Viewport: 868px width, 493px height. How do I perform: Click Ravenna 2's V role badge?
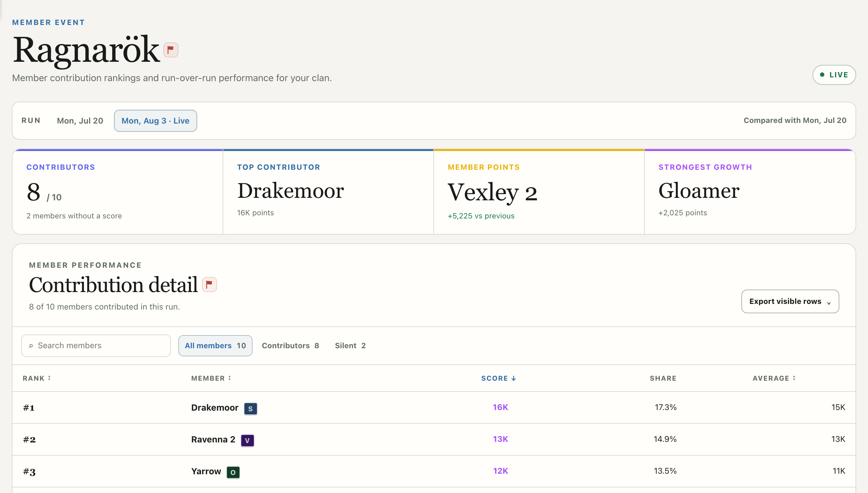click(247, 441)
